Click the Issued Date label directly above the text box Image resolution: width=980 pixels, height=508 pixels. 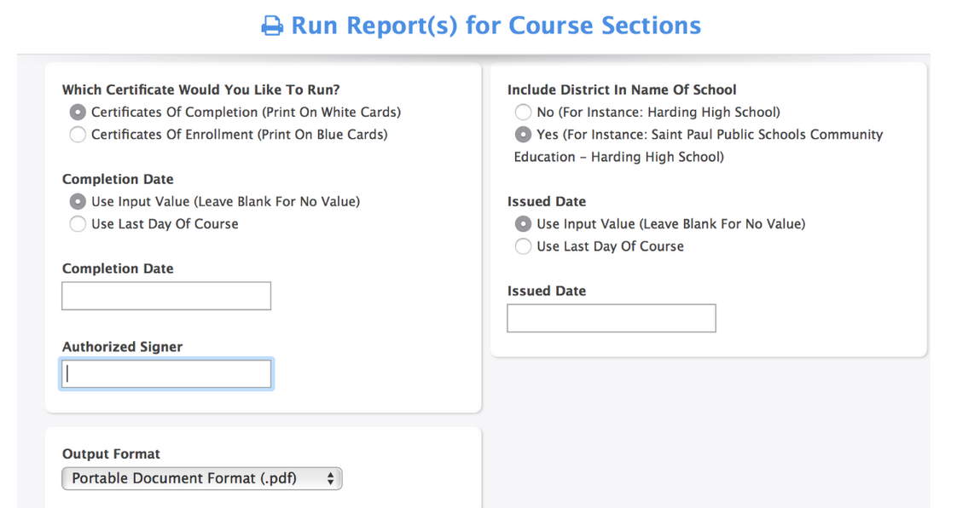coord(547,291)
